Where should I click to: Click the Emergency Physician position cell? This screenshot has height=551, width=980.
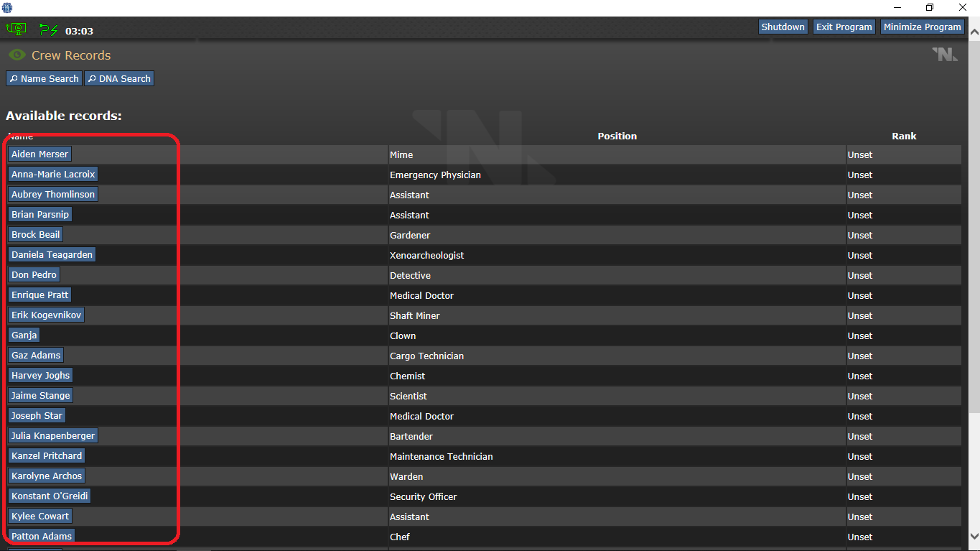click(x=617, y=175)
